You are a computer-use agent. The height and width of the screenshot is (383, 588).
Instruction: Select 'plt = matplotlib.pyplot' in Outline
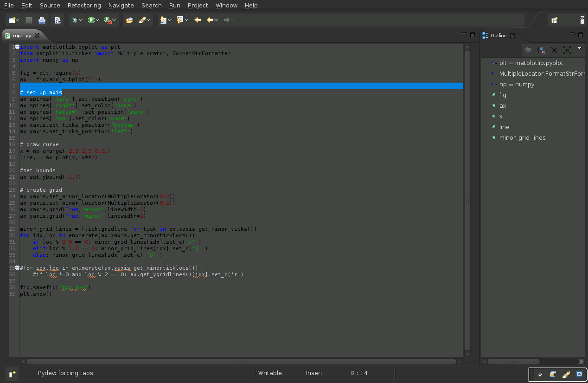(x=531, y=63)
